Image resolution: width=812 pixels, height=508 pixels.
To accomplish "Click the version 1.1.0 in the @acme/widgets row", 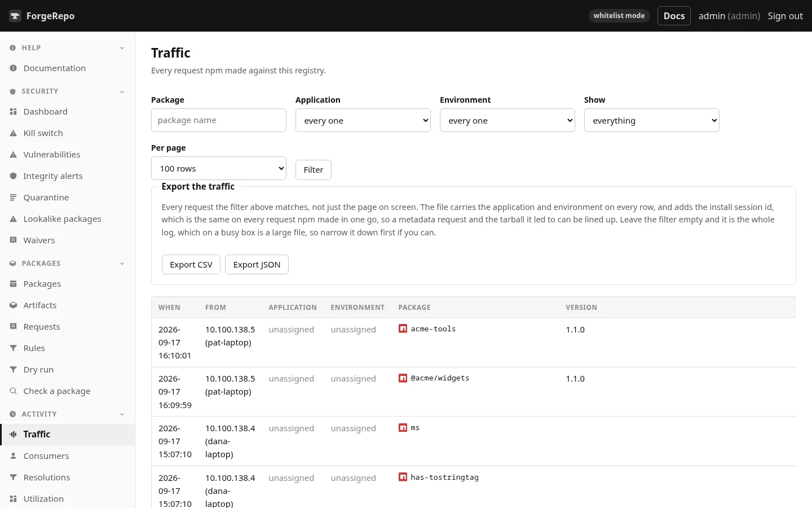I will pyautogui.click(x=575, y=379).
